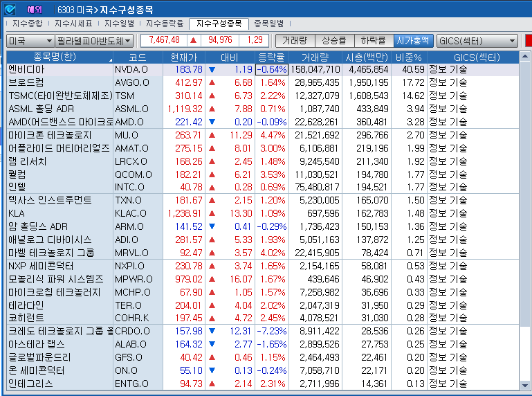Image resolution: width=532 pixels, height=396 pixels.
Task: Click the app logo icon in title bar
Action: tap(10, 10)
